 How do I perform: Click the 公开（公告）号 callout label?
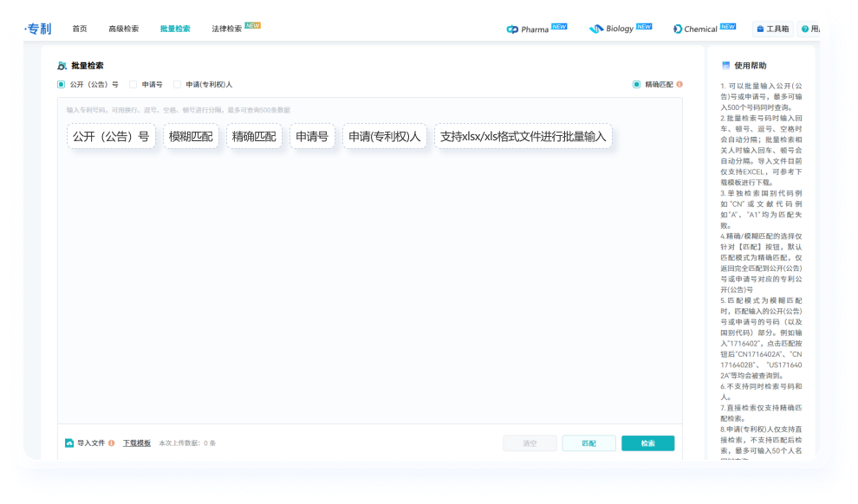tap(111, 136)
